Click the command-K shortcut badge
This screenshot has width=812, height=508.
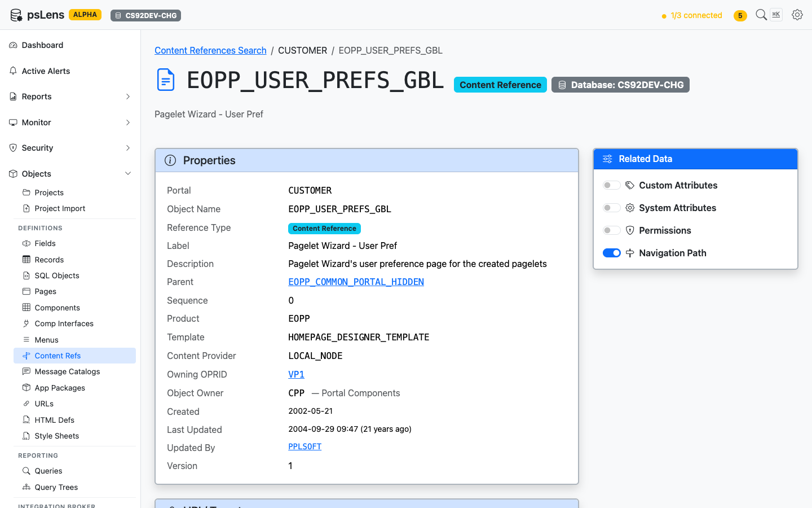[x=776, y=15]
